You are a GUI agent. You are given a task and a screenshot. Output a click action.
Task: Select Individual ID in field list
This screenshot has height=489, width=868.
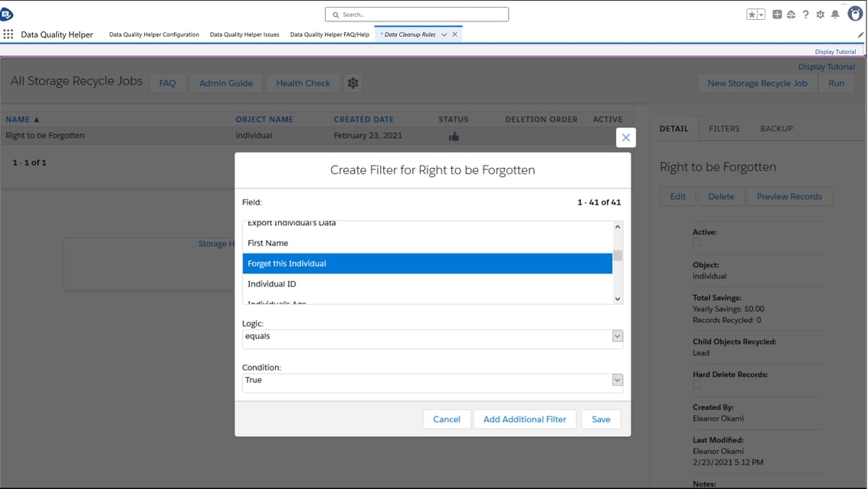(x=427, y=284)
